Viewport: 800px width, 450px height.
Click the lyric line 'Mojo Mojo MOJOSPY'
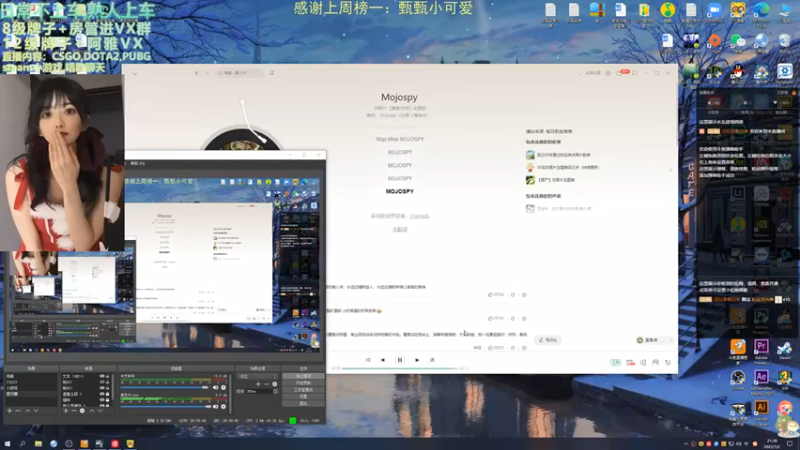tap(400, 139)
